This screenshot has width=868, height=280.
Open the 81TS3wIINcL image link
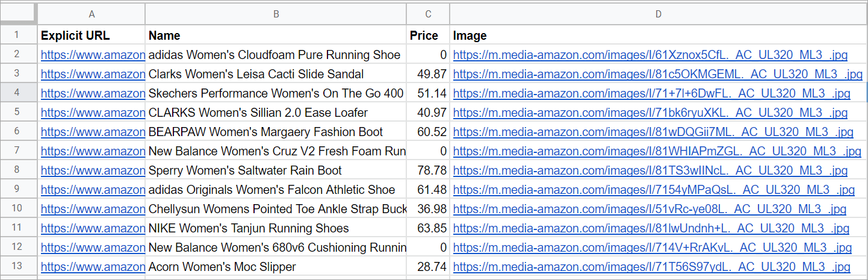651,170
